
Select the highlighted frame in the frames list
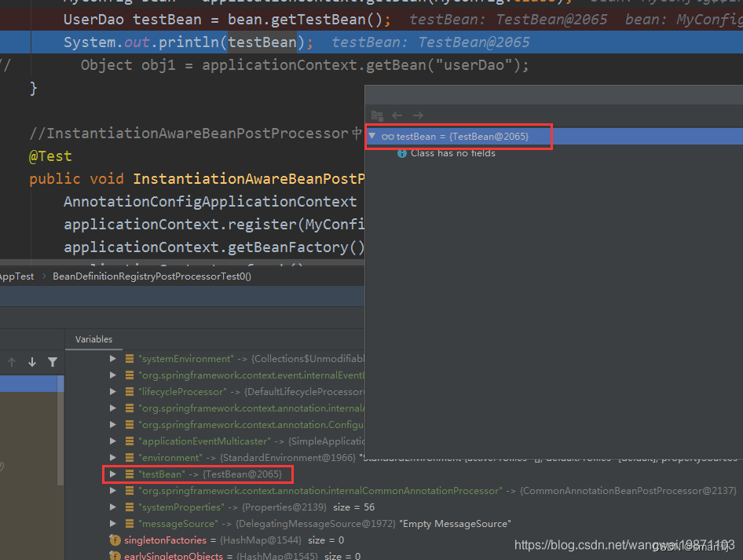(28, 383)
